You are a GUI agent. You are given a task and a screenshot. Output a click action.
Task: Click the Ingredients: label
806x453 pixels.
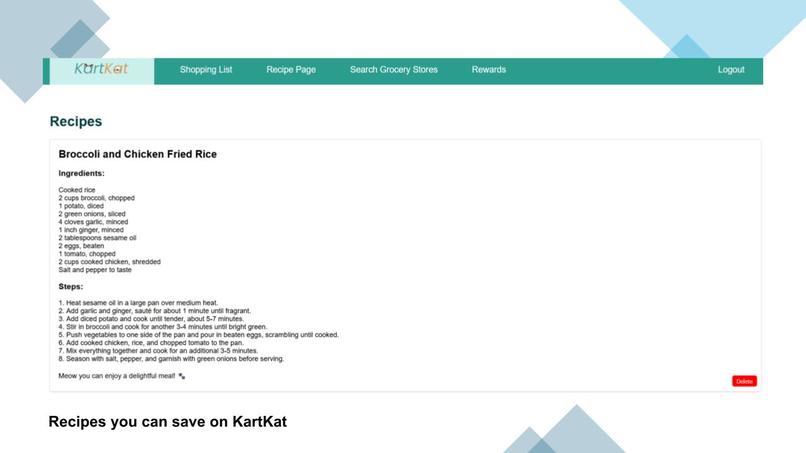coord(81,173)
